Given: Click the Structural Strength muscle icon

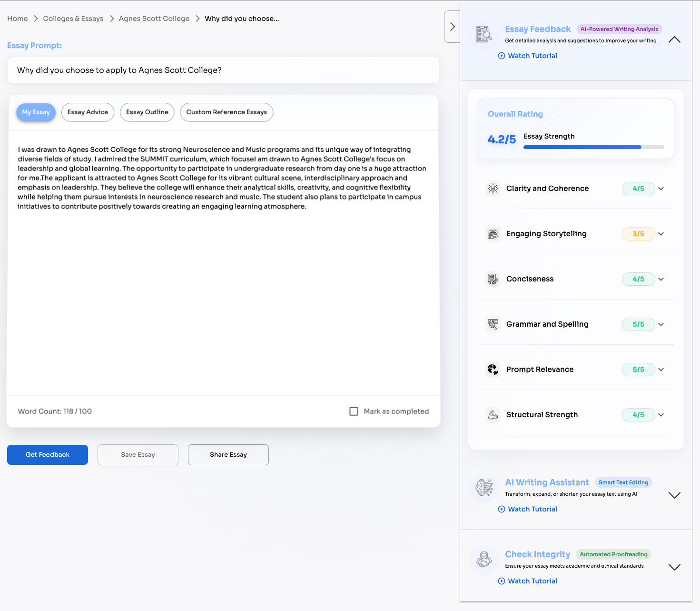Looking at the screenshot, I should pos(493,415).
